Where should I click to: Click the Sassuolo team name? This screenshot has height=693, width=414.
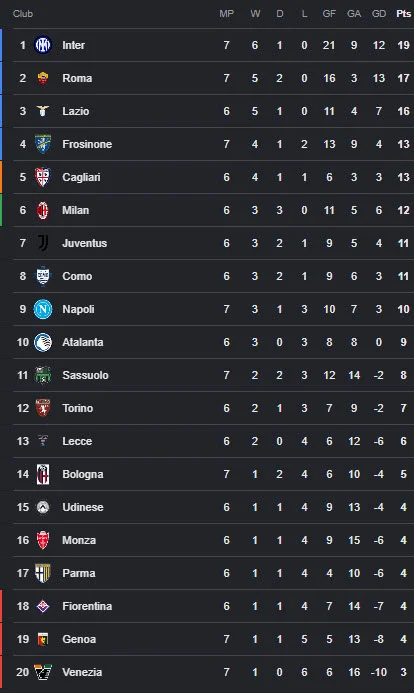[x=85, y=375]
